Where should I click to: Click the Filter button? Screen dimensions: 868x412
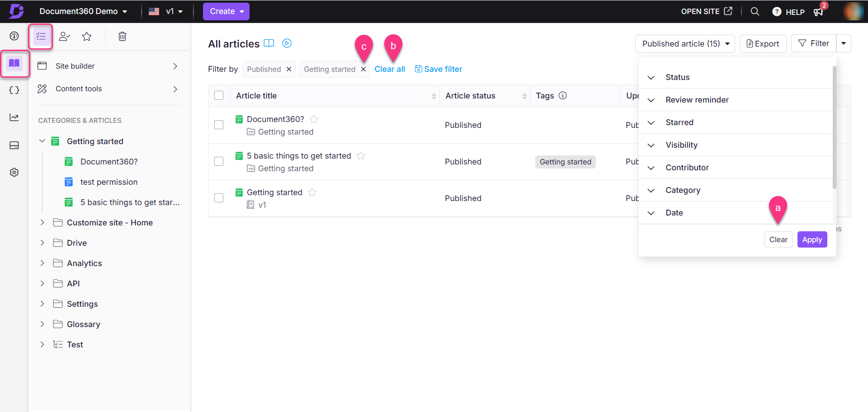tap(813, 44)
